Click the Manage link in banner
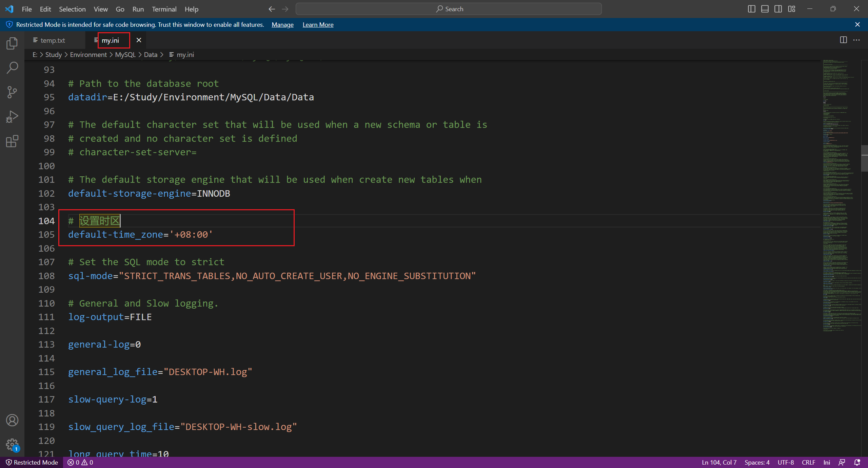The height and width of the screenshot is (468, 868). [282, 24]
